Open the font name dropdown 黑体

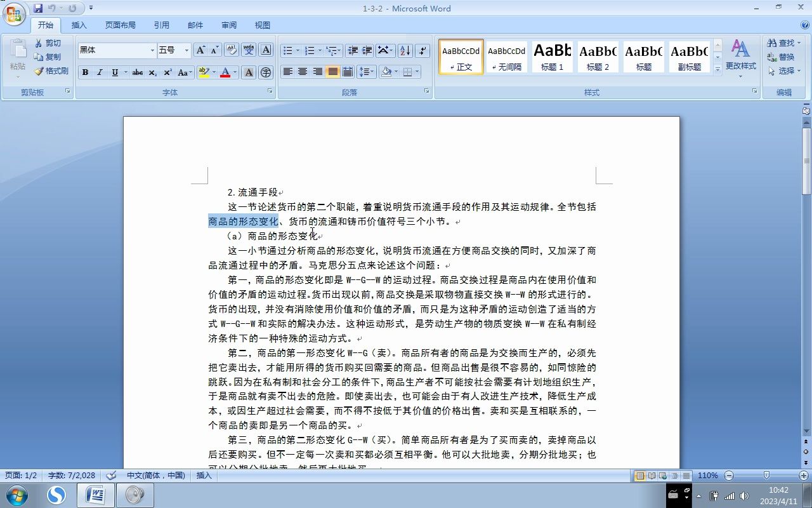152,50
